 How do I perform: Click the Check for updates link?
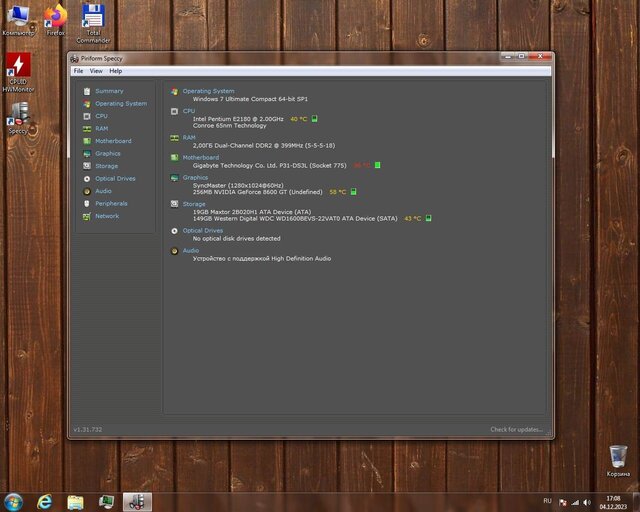tap(516, 429)
